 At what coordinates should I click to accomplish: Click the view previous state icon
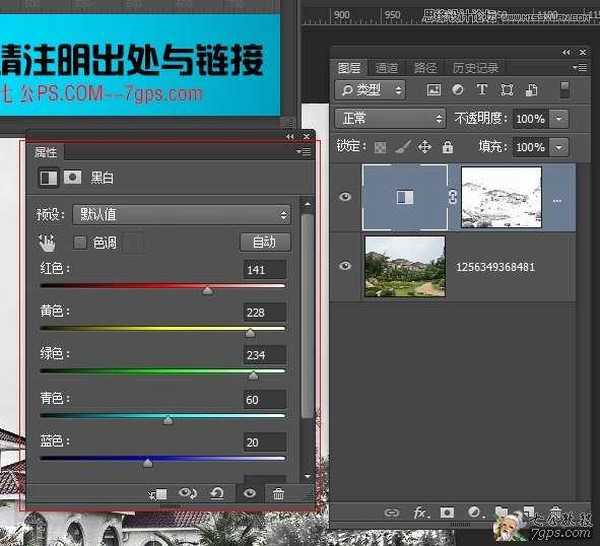click(186, 493)
